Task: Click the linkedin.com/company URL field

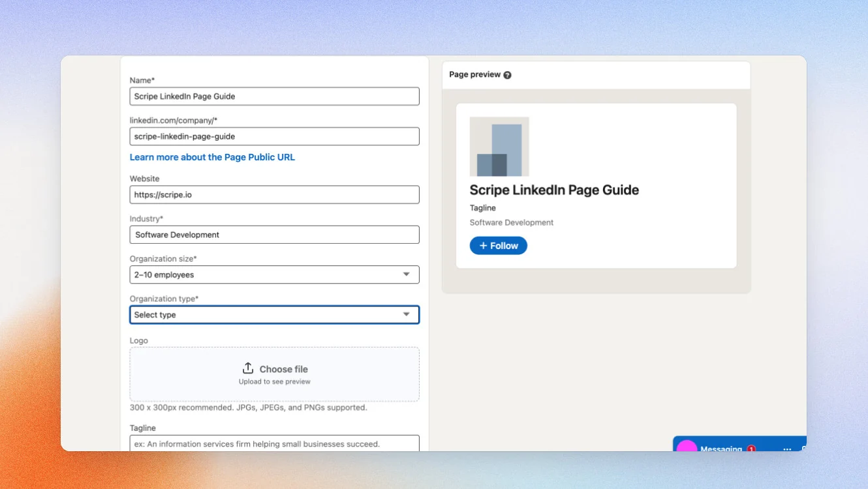Action: (274, 136)
